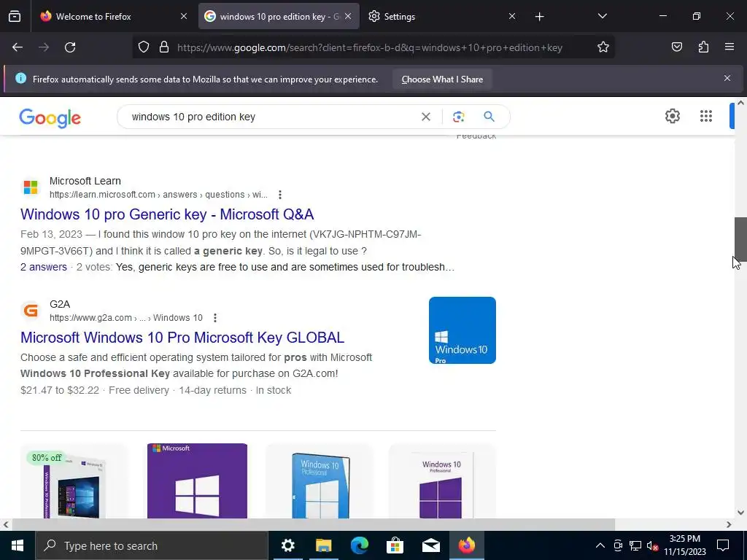Click the Choose What I Share button
The image size is (747, 560).
coord(442,79)
